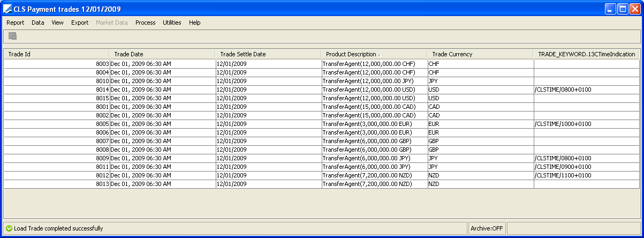
Task: Select trade id 8008 cell
Action: pos(56,150)
